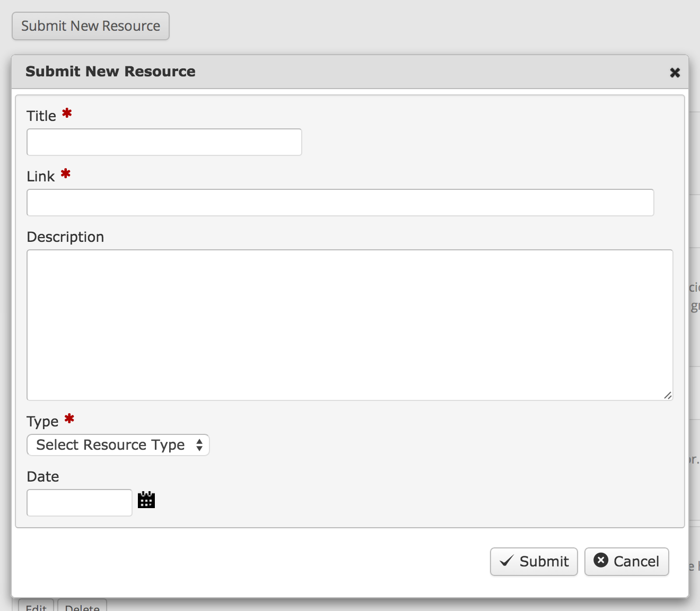Focus the Title input field
Viewport: 700px width, 611px height.
(x=164, y=142)
